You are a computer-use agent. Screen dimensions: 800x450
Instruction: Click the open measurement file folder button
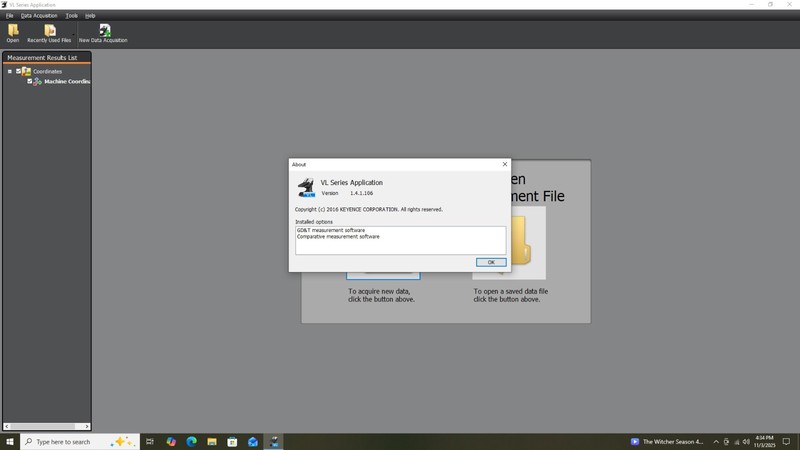528,243
